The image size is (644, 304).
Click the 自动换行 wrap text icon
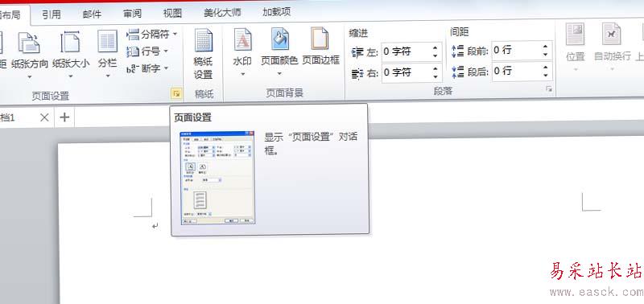(612, 34)
